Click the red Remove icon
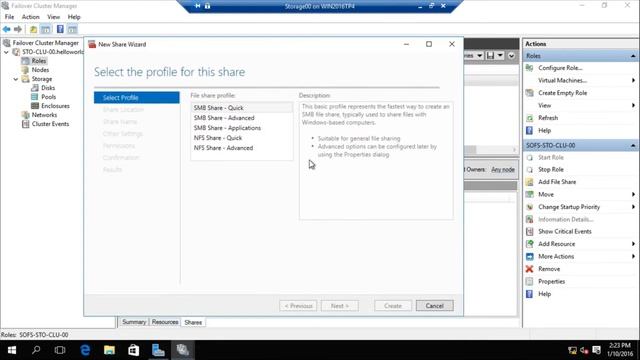 [529, 269]
